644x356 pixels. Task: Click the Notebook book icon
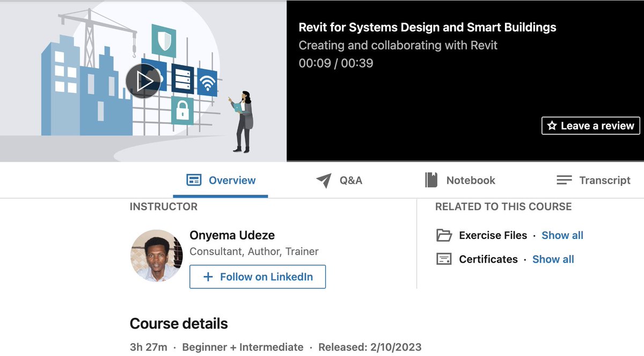click(431, 180)
